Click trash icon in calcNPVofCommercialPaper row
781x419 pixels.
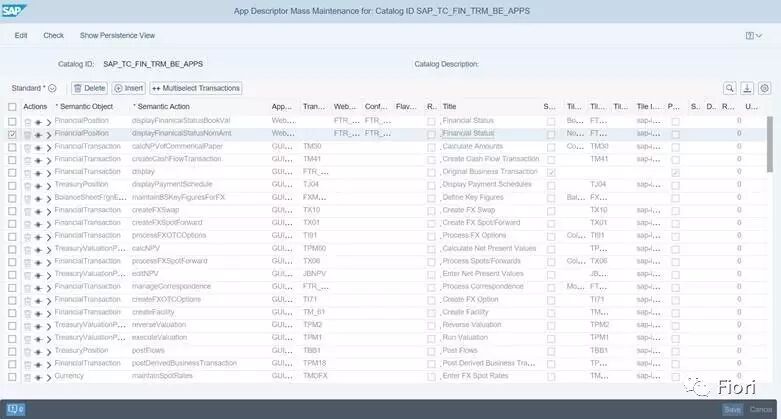point(28,148)
